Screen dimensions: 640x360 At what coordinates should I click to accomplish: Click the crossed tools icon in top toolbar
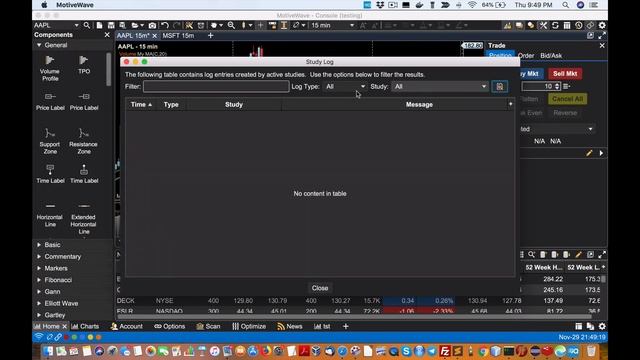pos(543,25)
